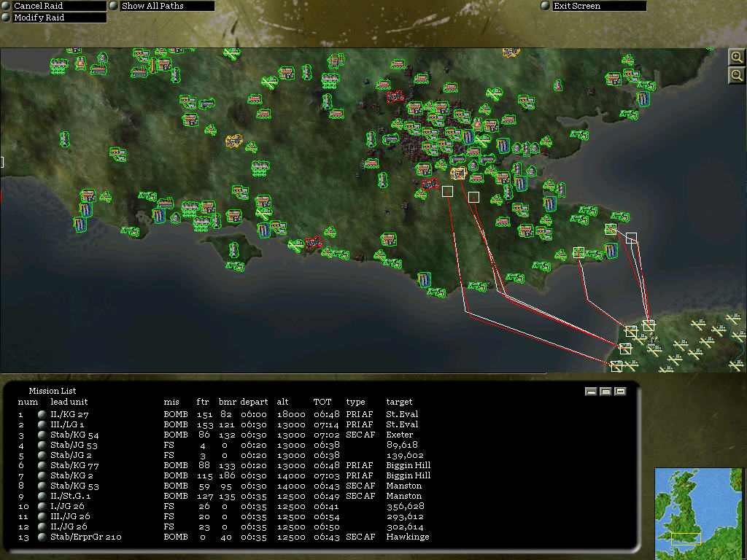Screen dimensions: 747x560
Task: Click the 'target' column header
Action: click(399, 402)
